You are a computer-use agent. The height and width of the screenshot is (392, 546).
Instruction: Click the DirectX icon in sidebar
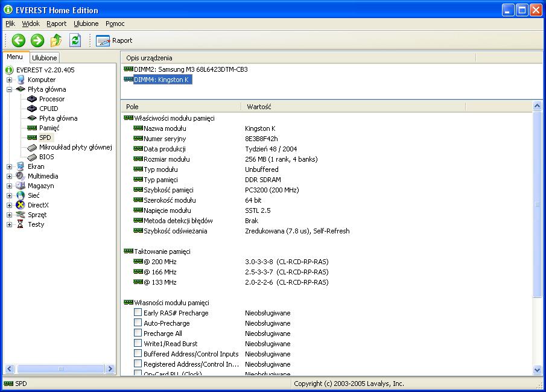21,205
